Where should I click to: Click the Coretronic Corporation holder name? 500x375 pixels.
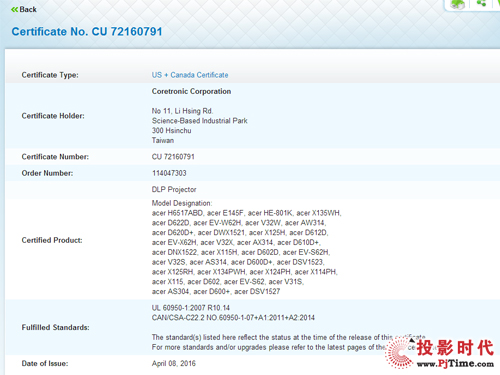[x=191, y=91]
